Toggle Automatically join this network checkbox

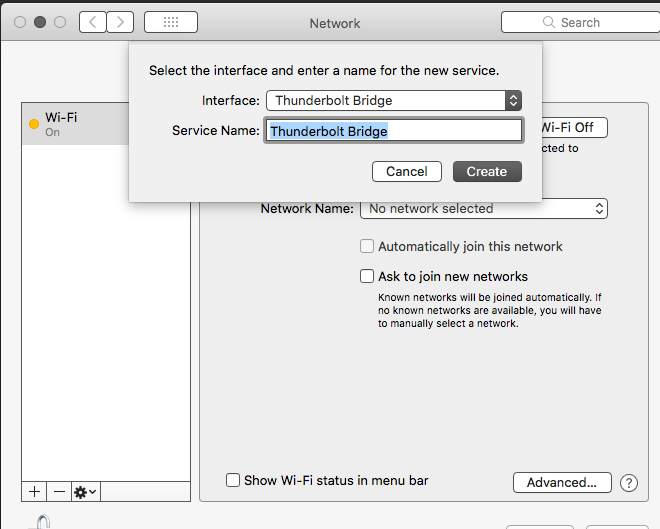367,246
